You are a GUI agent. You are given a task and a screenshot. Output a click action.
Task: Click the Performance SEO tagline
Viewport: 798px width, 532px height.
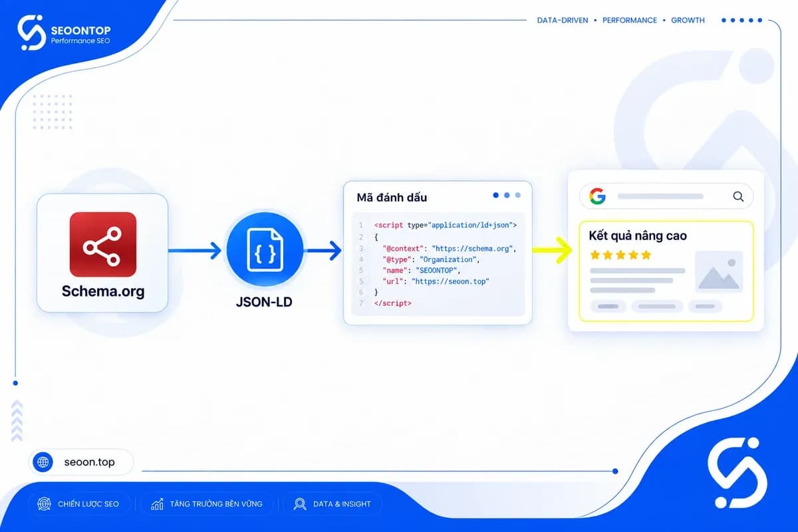(x=80, y=41)
